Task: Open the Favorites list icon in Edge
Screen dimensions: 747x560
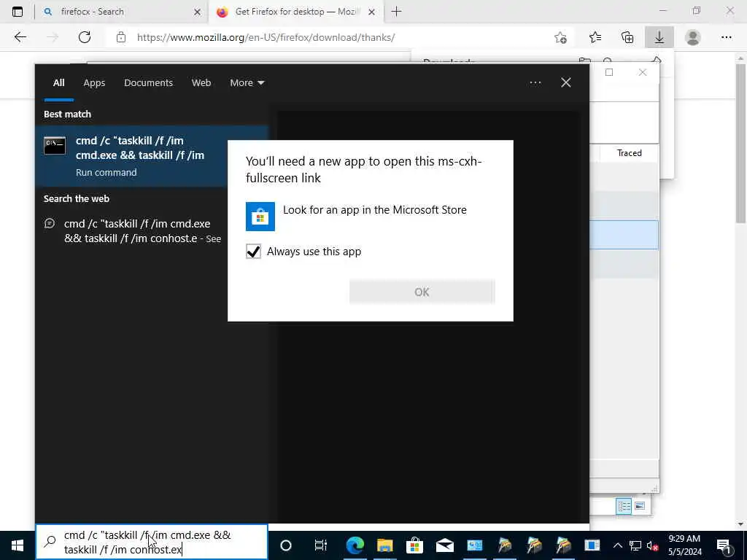Action: [x=595, y=37]
